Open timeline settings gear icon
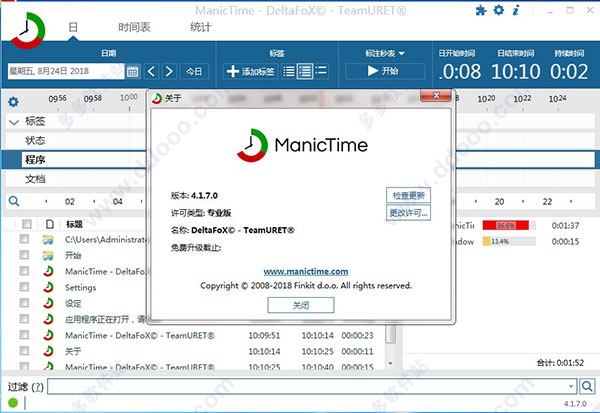The width and height of the screenshot is (600, 413). pyautogui.click(x=13, y=102)
